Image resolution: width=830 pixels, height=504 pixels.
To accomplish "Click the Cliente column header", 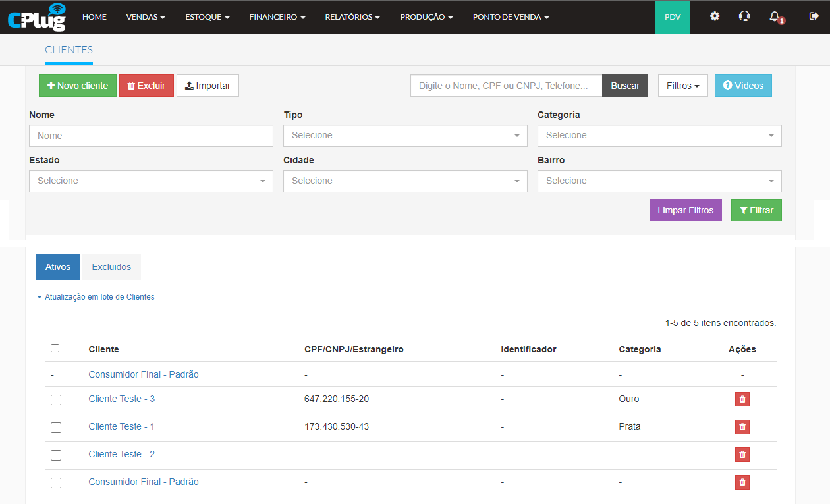I will (x=104, y=349).
